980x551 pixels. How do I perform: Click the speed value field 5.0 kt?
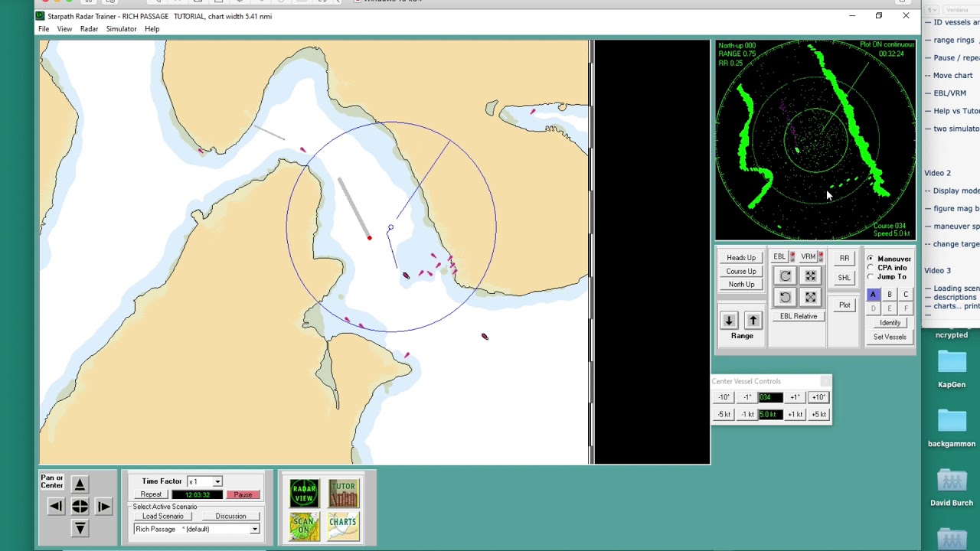(770, 415)
